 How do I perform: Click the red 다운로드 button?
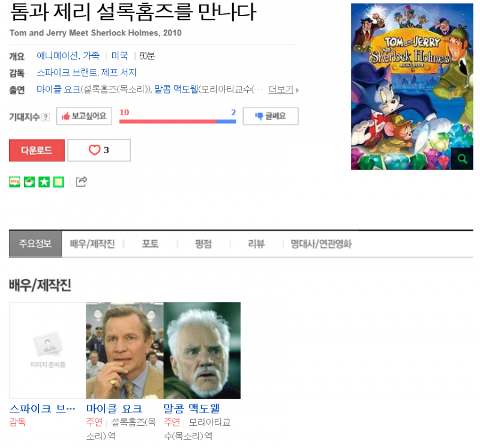click(x=37, y=150)
